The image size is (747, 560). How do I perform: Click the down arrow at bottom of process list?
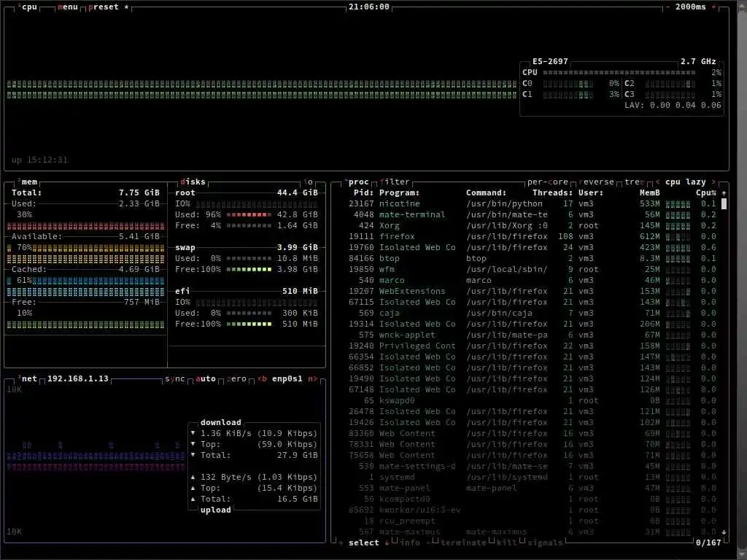[x=724, y=532]
